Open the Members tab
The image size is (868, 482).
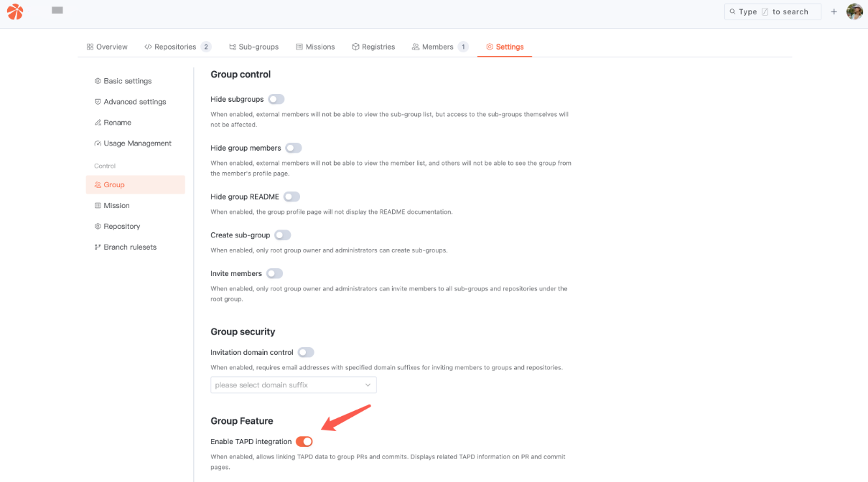coord(437,47)
